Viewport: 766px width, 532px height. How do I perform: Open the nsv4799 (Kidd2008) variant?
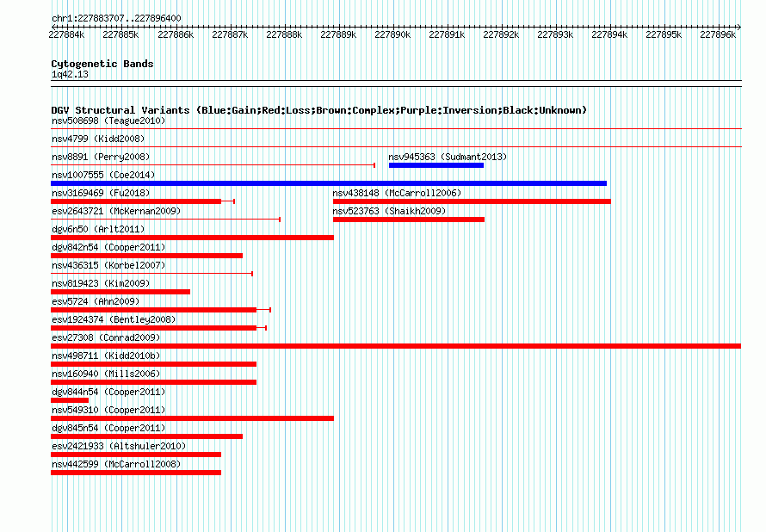[x=98, y=139]
